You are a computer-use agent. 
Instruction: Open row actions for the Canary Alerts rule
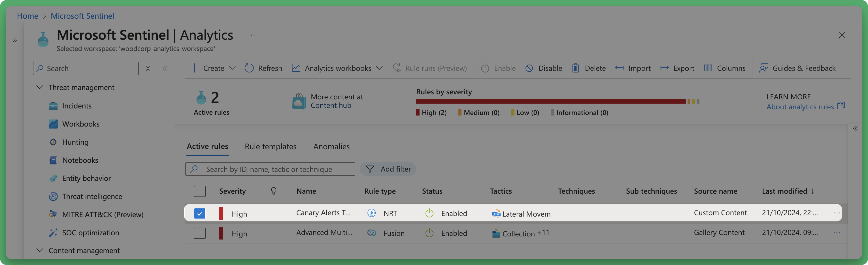coord(837,213)
